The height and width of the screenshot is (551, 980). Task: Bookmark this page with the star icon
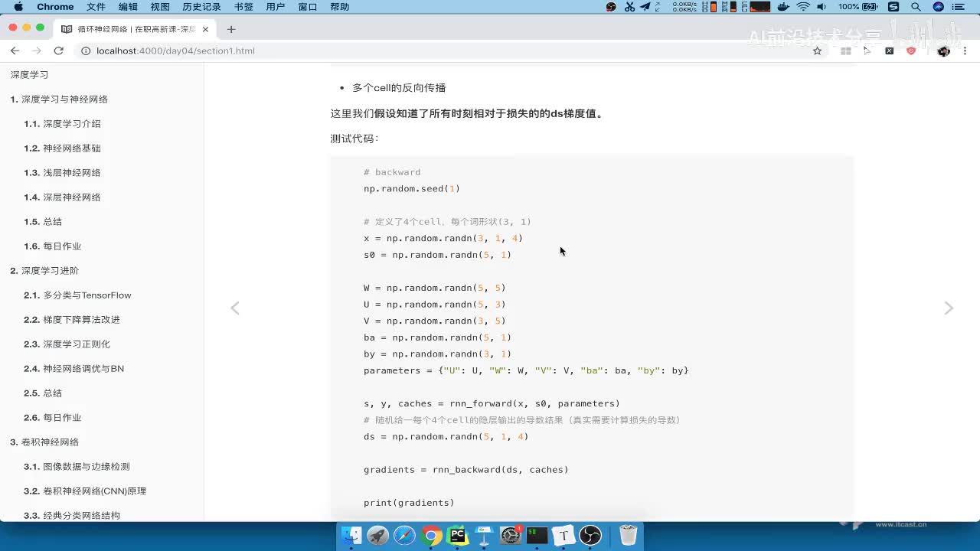pyautogui.click(x=817, y=51)
